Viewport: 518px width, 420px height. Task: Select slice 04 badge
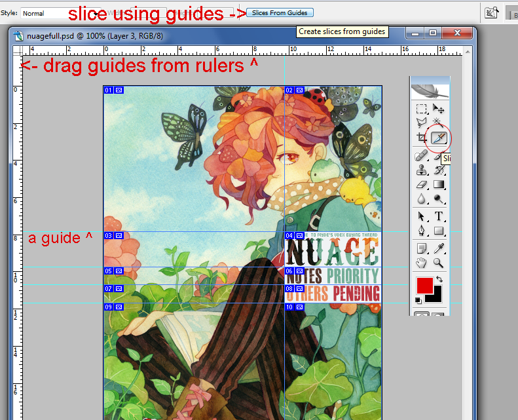point(294,235)
